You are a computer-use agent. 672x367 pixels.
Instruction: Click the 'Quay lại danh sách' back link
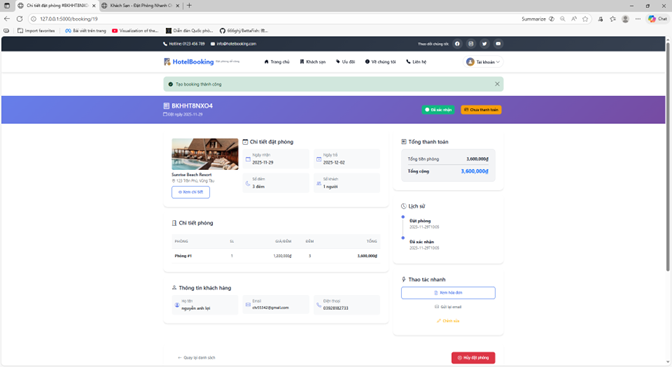(196, 358)
